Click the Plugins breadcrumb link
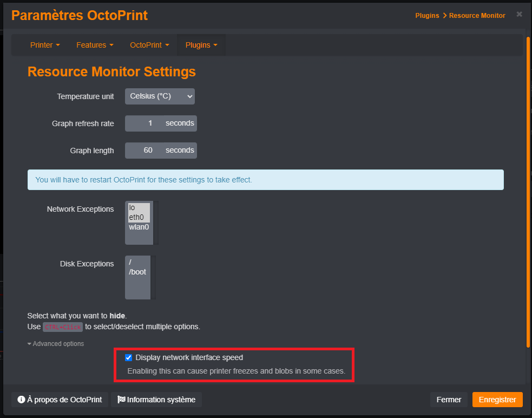The image size is (532, 418). pyautogui.click(x=427, y=16)
